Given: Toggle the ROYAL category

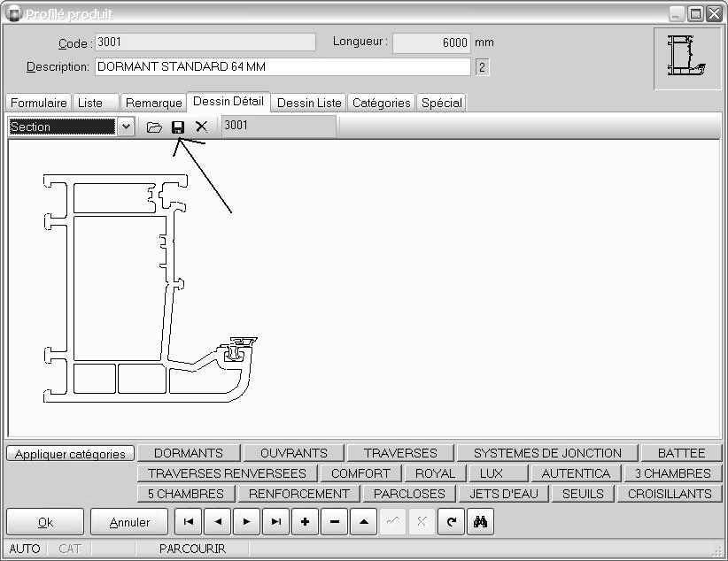Looking at the screenshot, I should tap(435, 473).
